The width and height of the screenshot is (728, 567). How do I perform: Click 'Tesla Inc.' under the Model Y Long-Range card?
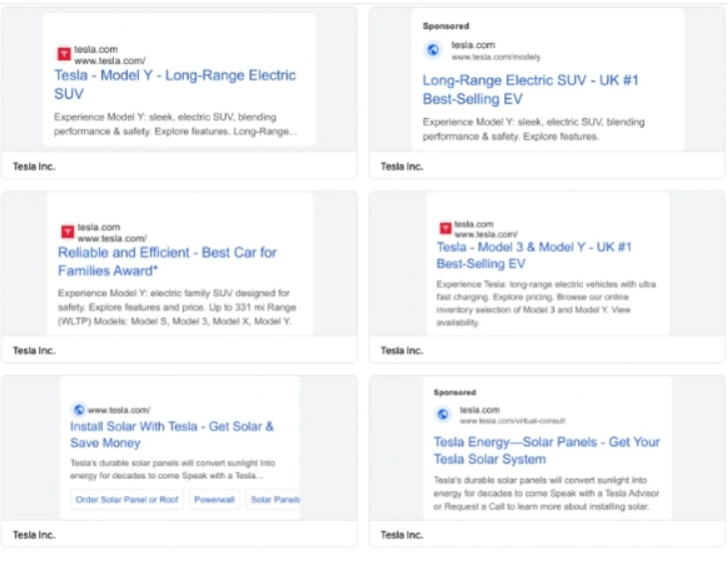coord(34,167)
